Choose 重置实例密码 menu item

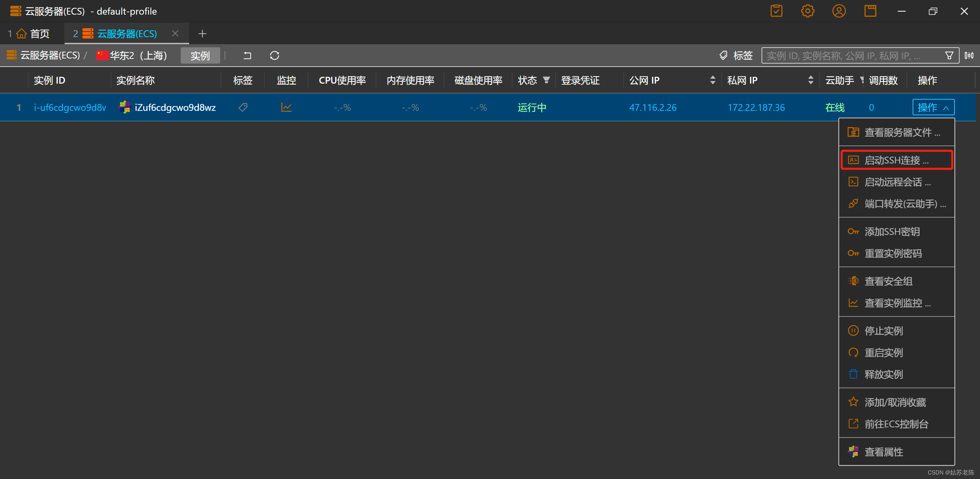[x=897, y=253]
